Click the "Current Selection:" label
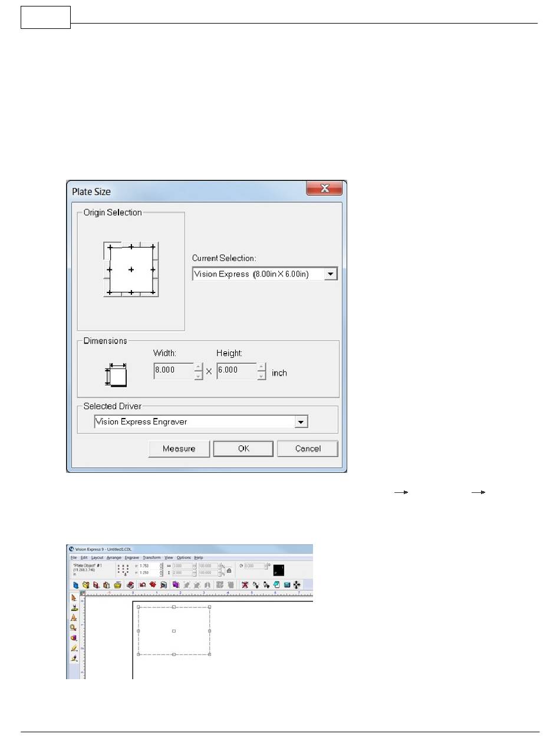Viewport: 560px width, 747px height. 223,258
